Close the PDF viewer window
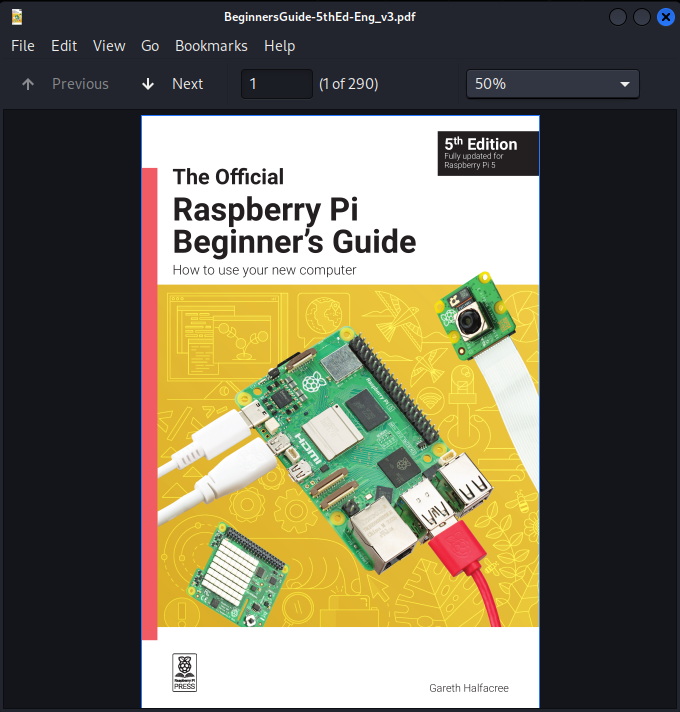680x712 pixels. point(665,17)
